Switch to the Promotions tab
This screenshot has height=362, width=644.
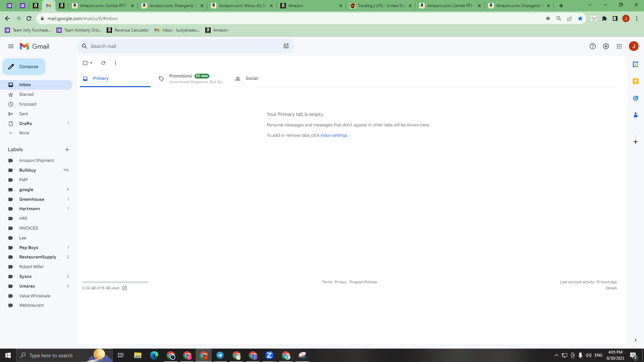(191, 78)
